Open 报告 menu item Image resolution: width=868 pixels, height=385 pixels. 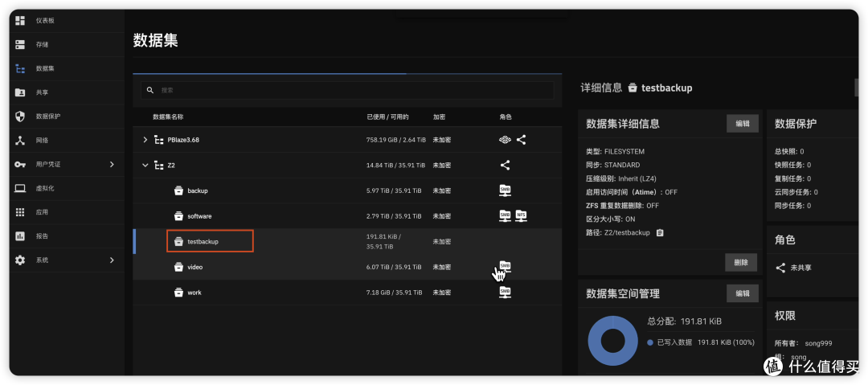coord(67,236)
